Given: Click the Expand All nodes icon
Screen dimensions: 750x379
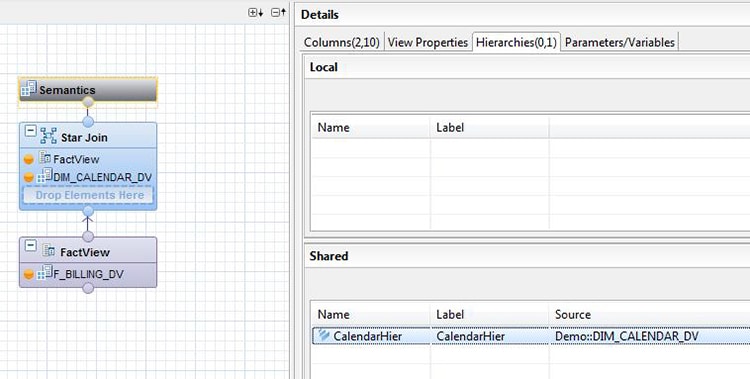Looking at the screenshot, I should pyautogui.click(x=255, y=12).
